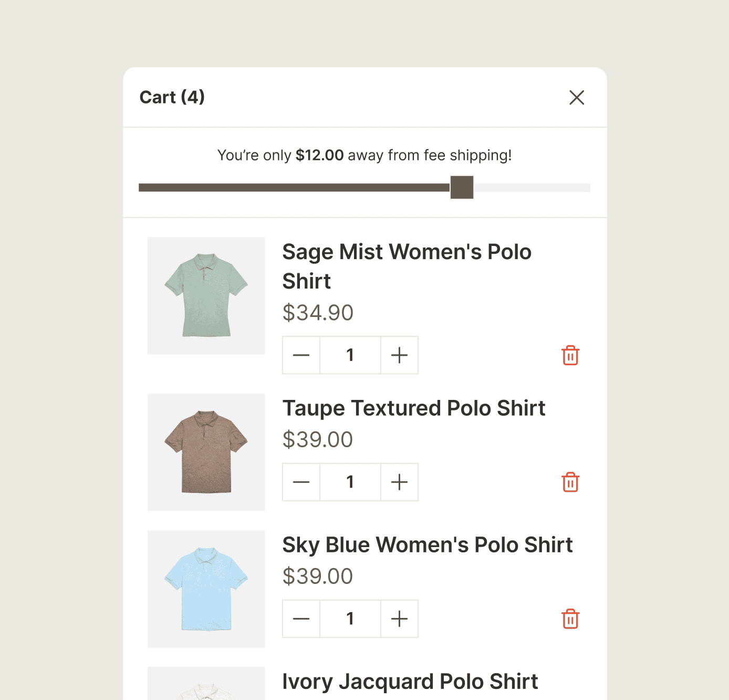Open Sage Mist Women's Polo Shirt thumbnail

point(206,295)
